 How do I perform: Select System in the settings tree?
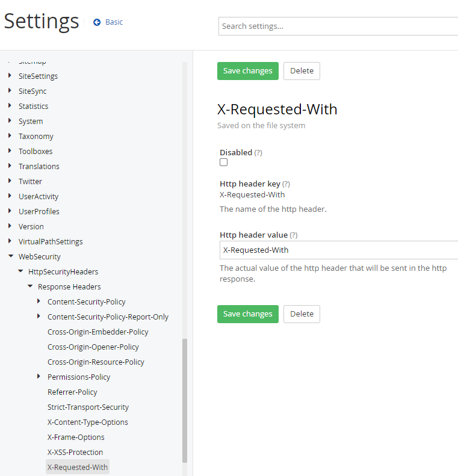coord(31,122)
